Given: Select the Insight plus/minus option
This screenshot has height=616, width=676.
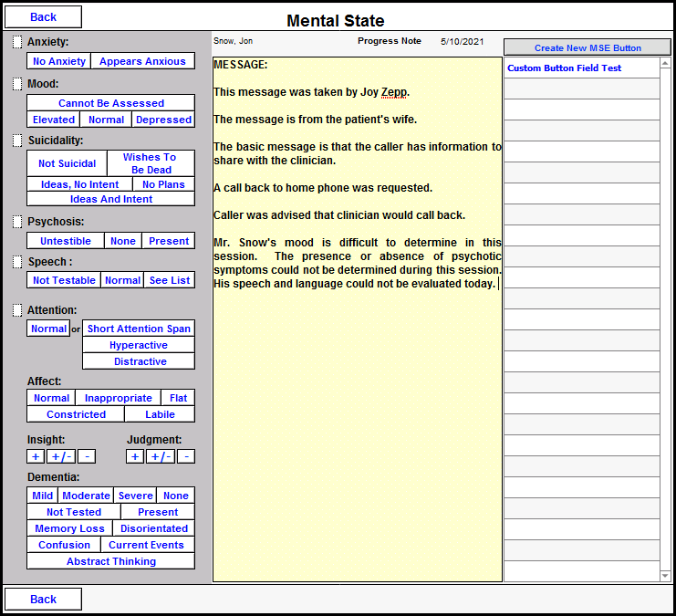Looking at the screenshot, I should click(x=60, y=456).
